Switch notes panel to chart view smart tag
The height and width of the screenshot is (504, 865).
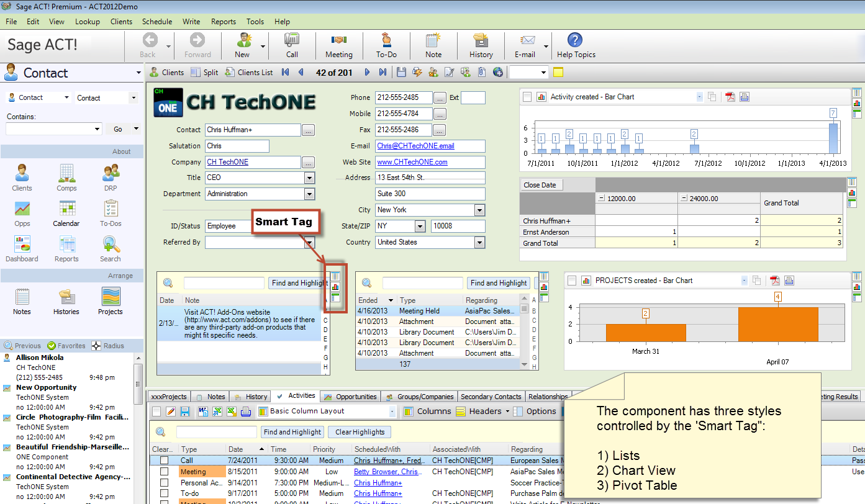point(335,287)
